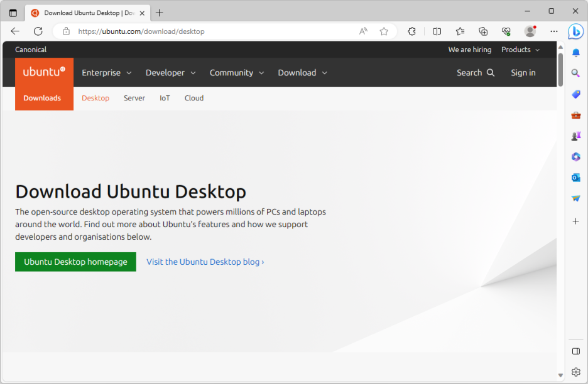Image resolution: width=588 pixels, height=384 pixels.
Task: Click the ubuntu logo home link
Action: [44, 72]
